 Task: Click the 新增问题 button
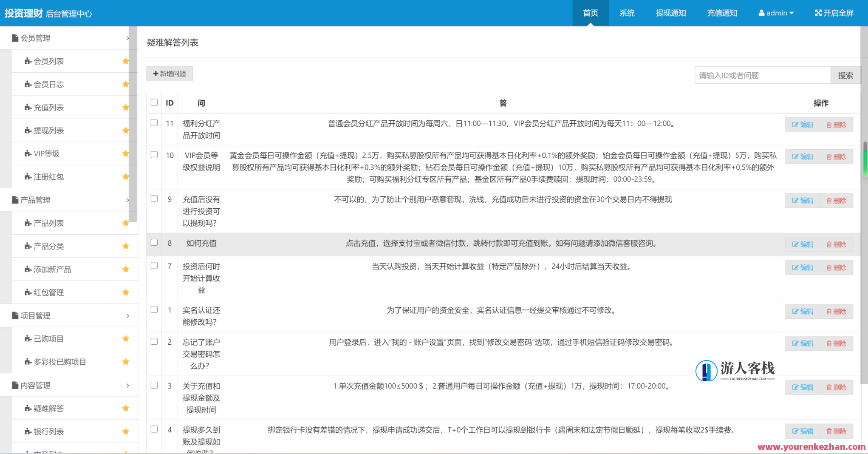169,74
